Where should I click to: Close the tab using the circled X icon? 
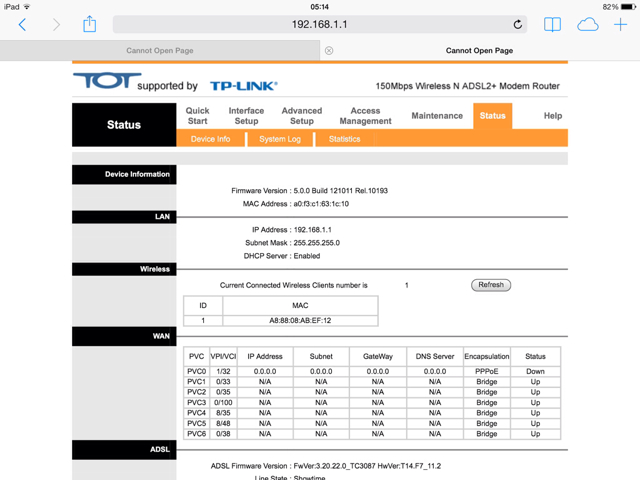pyautogui.click(x=329, y=50)
